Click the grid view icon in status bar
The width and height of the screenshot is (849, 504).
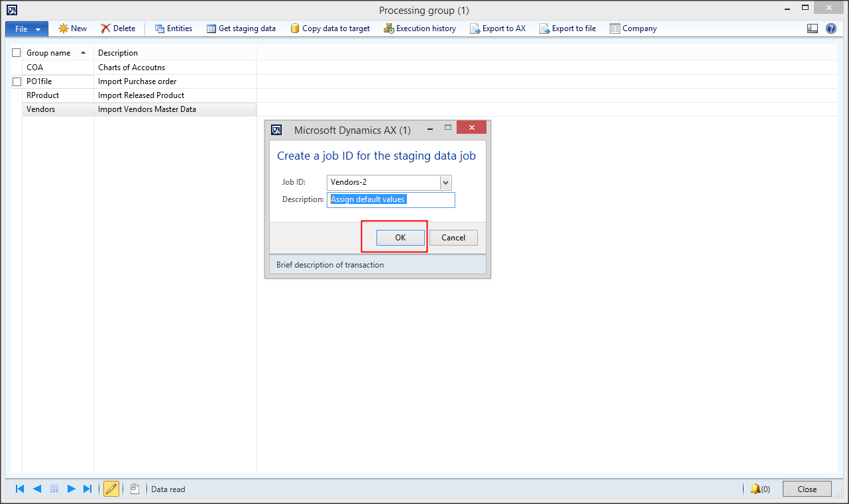tap(54, 489)
